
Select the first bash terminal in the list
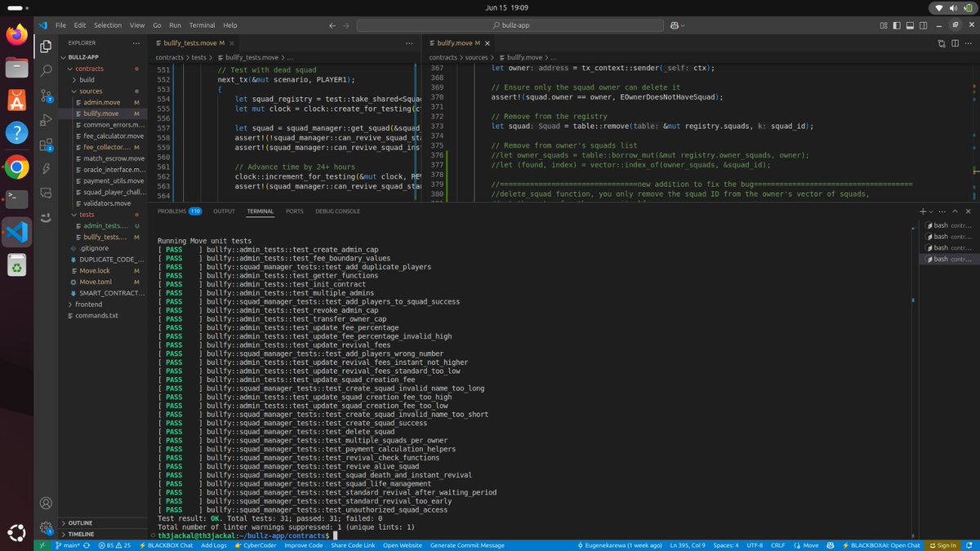click(x=947, y=225)
